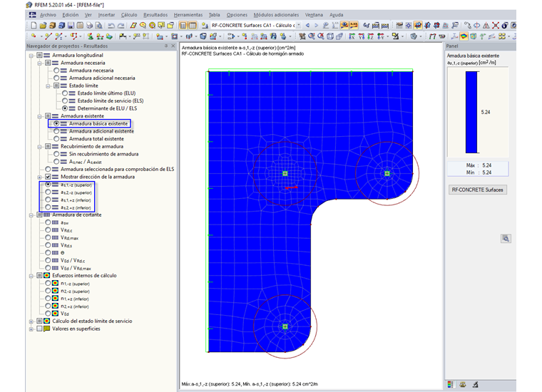Viewport: 542px width, 392px height.
Task: Collapse Esfuerzos internos de cálculo node
Action: [x=31, y=276]
